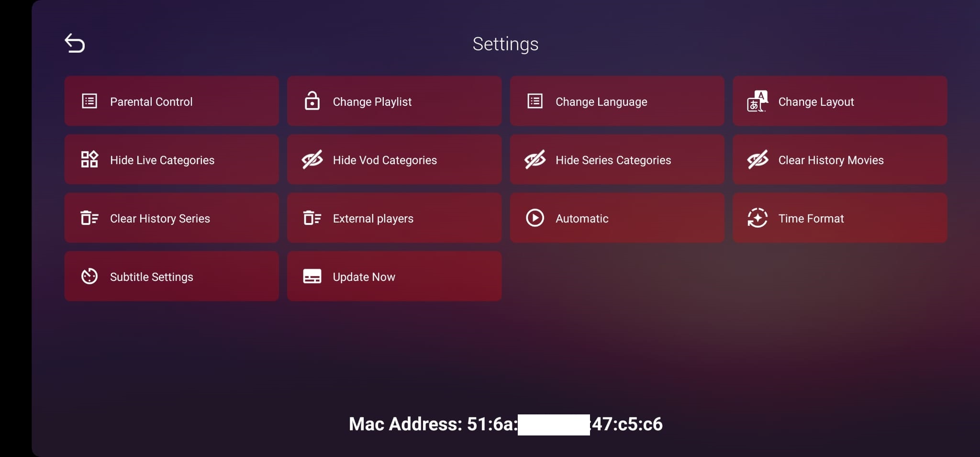Click the grid icon on Hide Live Categories
The width and height of the screenshot is (980, 457).
[x=89, y=159]
